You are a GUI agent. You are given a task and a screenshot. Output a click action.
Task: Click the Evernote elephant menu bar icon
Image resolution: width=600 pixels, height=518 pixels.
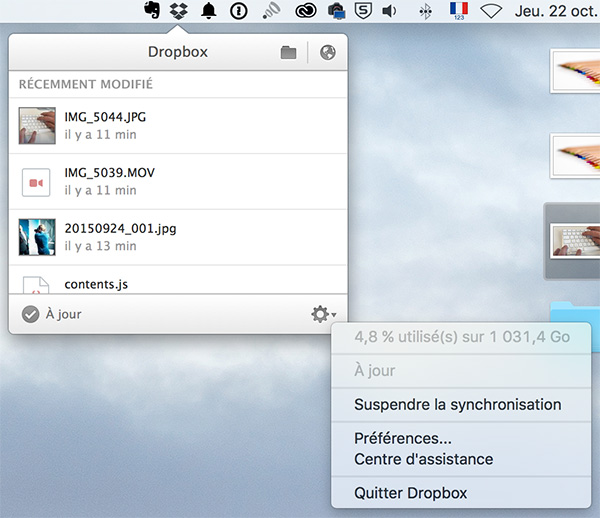tap(152, 10)
